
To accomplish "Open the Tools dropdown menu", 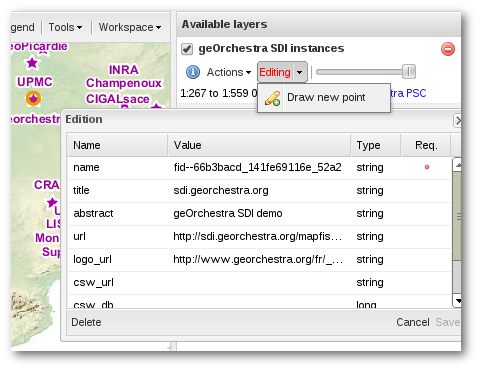I will (x=65, y=27).
